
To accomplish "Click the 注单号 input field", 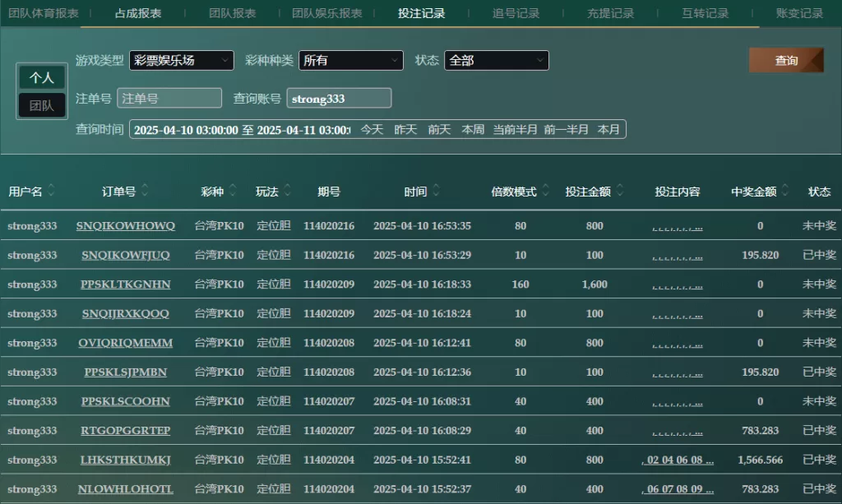I will pyautogui.click(x=169, y=98).
